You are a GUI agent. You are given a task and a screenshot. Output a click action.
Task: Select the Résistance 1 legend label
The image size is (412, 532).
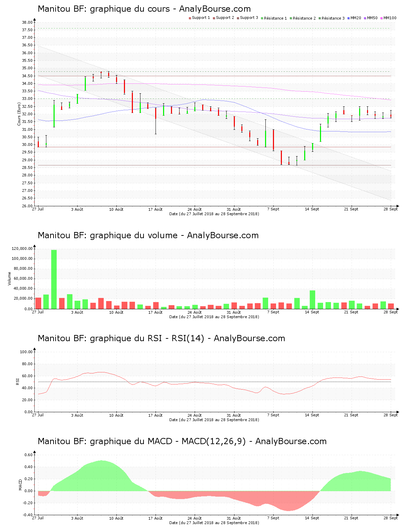point(275,18)
